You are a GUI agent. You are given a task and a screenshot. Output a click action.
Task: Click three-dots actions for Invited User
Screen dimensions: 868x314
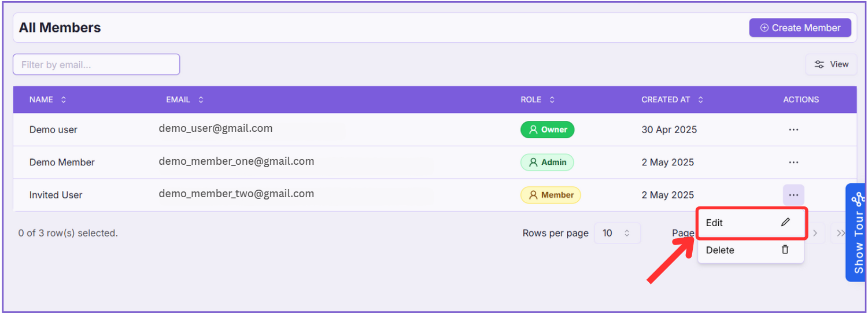793,195
